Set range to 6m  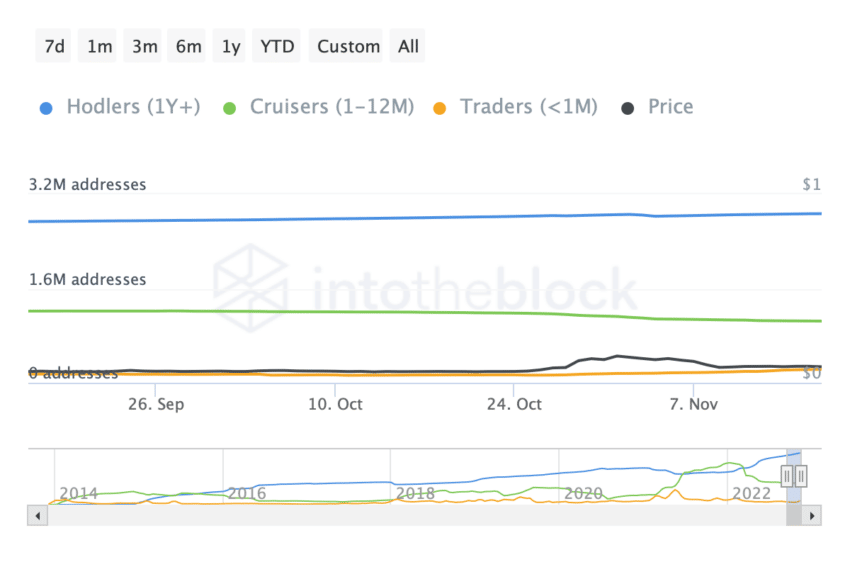point(188,46)
